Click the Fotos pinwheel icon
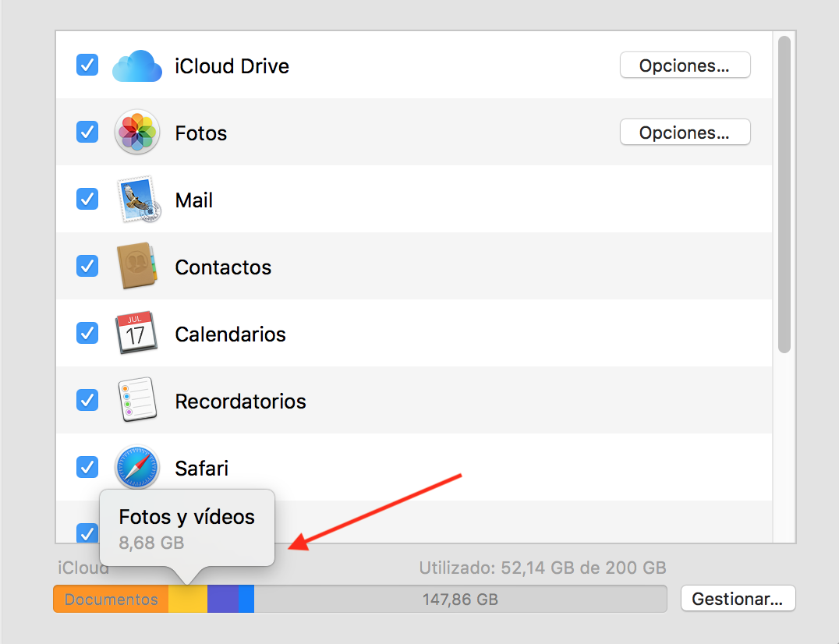Viewport: 839px width, 644px height. click(x=136, y=133)
